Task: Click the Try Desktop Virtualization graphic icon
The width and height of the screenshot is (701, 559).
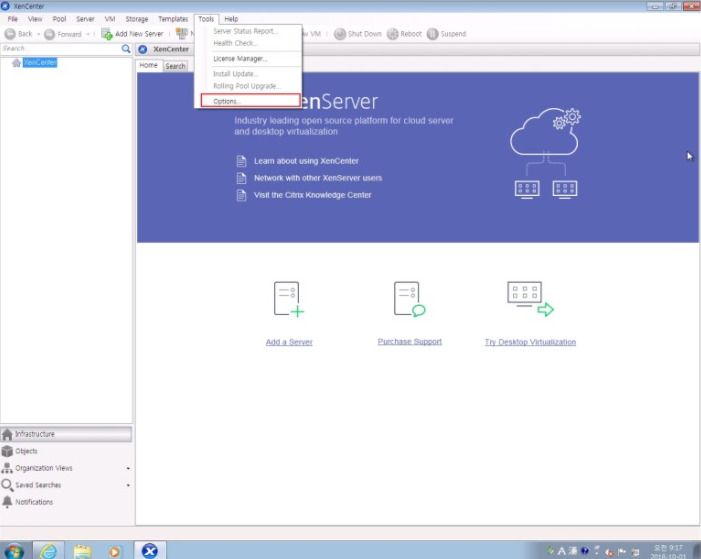Action: (530, 299)
